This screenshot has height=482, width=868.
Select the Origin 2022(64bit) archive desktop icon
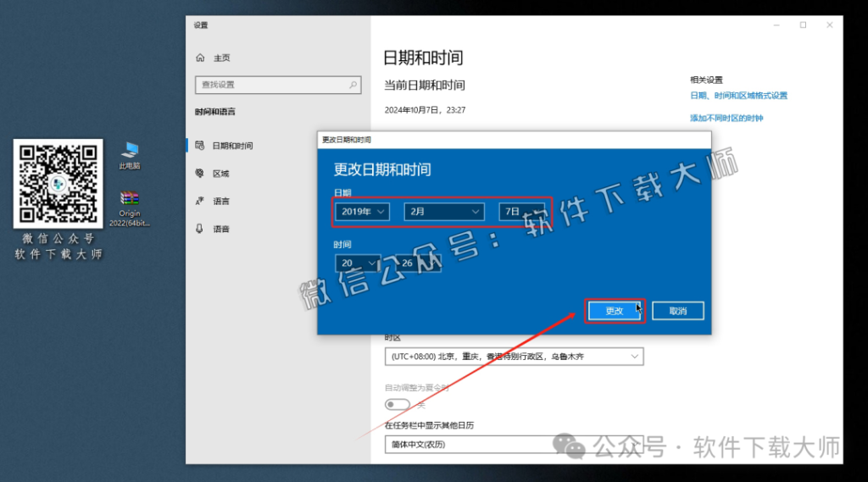coord(130,208)
